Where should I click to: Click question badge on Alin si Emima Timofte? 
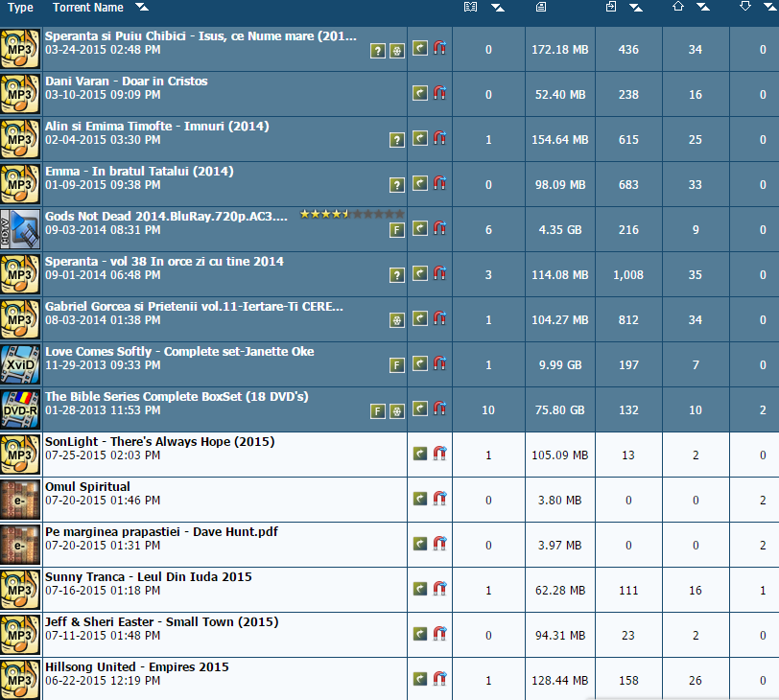coord(396,141)
